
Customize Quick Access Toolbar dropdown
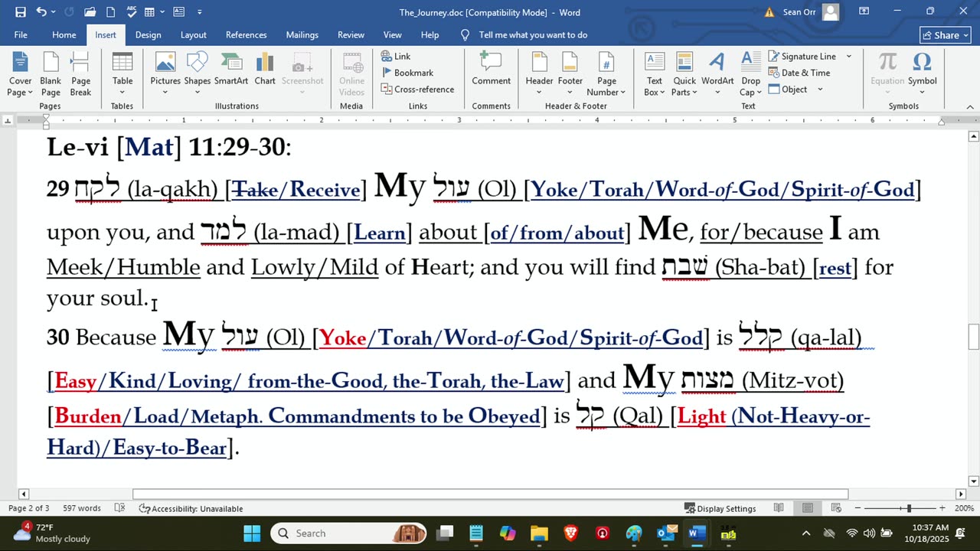200,12
